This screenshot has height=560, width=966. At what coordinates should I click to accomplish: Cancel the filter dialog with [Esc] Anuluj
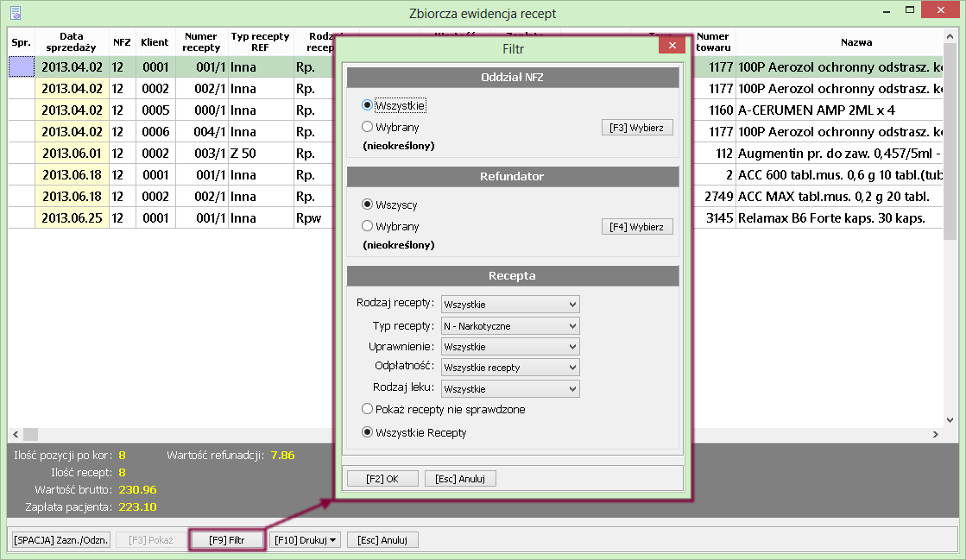point(460,479)
